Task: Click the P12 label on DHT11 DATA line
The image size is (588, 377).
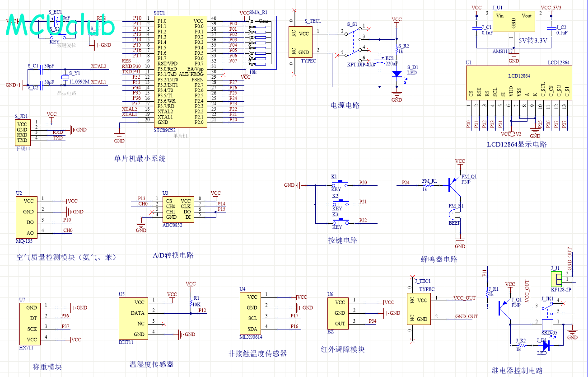Action: [202, 310]
